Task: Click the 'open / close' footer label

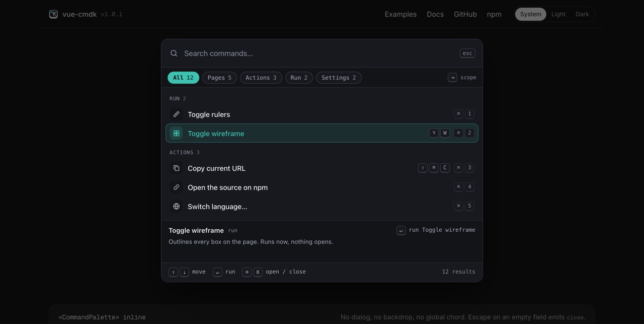Action: pyautogui.click(x=286, y=272)
